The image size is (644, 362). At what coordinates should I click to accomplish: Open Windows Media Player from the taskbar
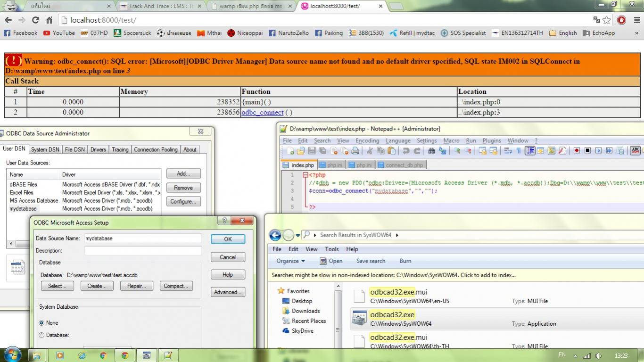click(60, 355)
